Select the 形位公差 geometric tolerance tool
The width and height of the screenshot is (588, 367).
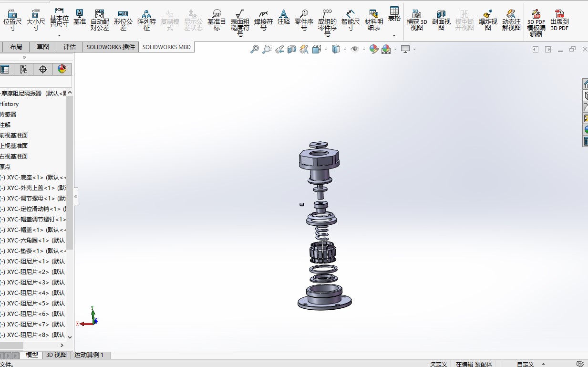[123, 20]
